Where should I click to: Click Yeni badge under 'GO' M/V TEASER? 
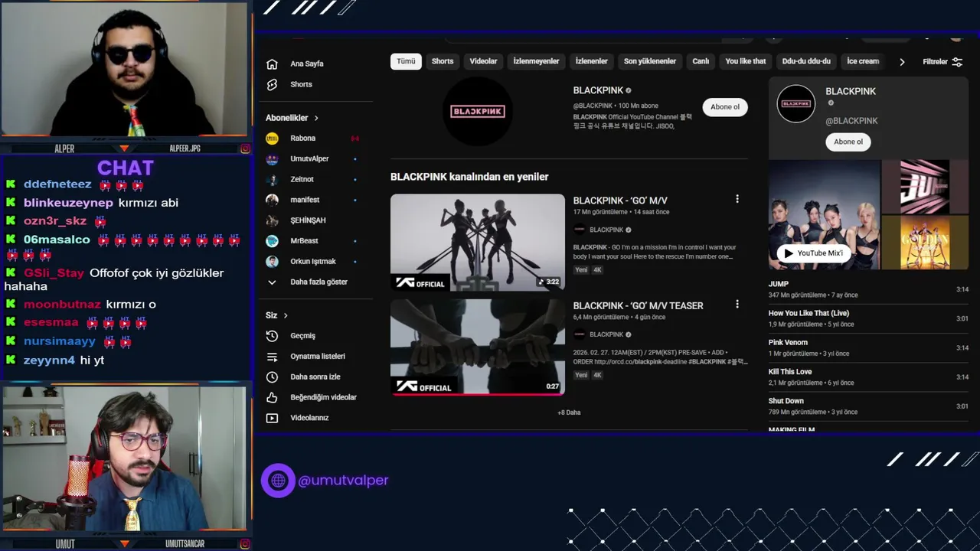point(581,375)
